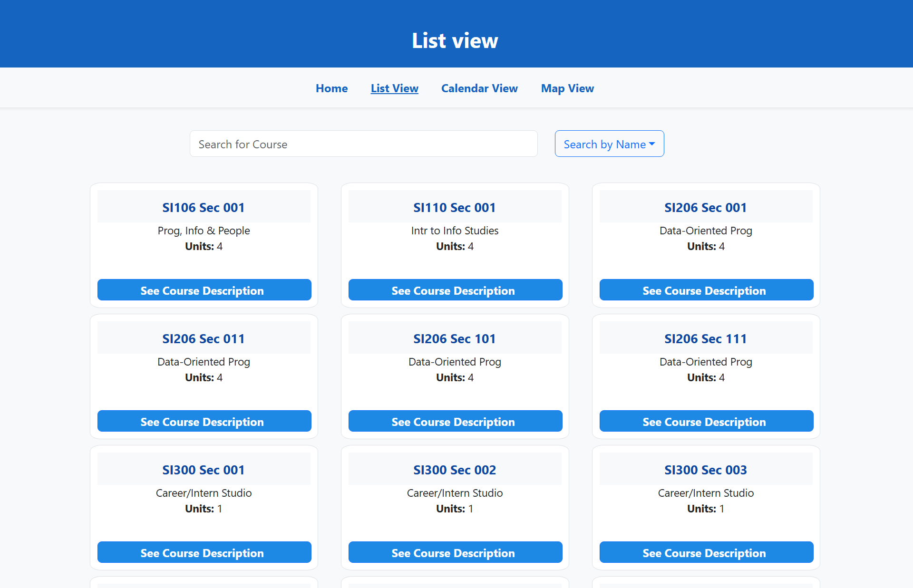Switch to the List View tab
913x588 pixels.
pyautogui.click(x=394, y=88)
